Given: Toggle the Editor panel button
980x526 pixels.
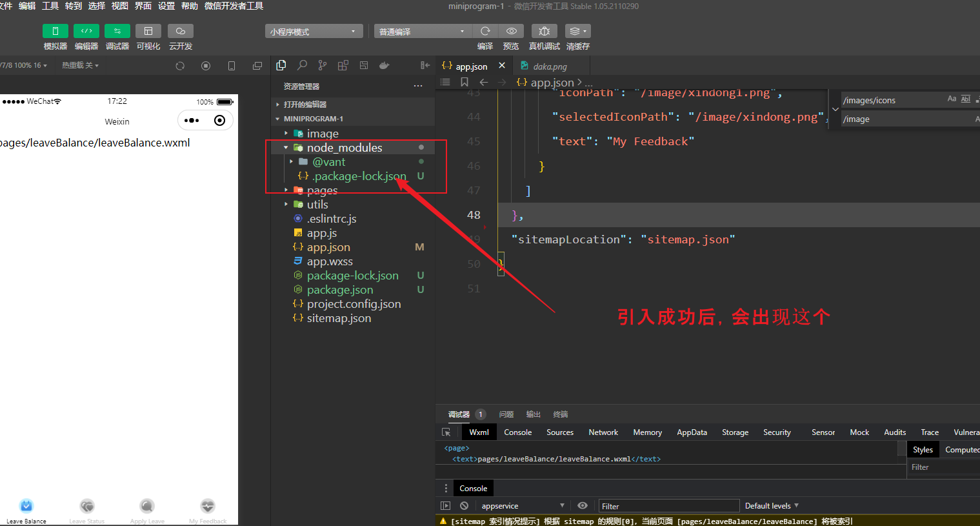Looking at the screenshot, I should [x=86, y=31].
